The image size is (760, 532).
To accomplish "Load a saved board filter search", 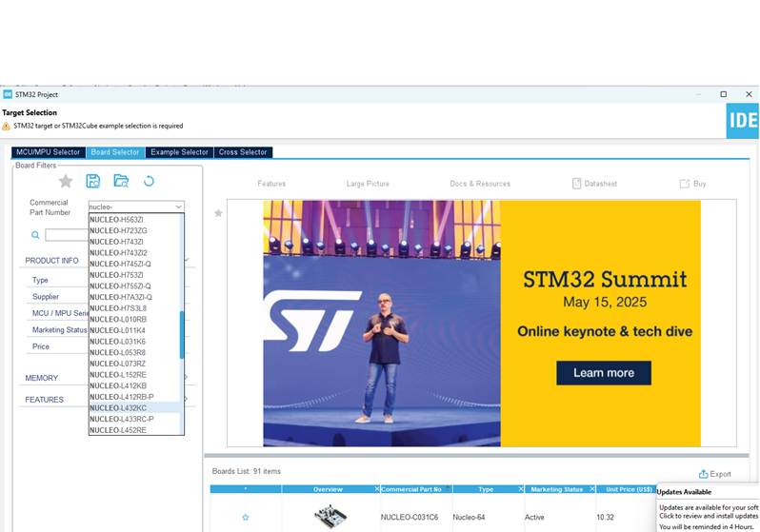I will pyautogui.click(x=121, y=181).
